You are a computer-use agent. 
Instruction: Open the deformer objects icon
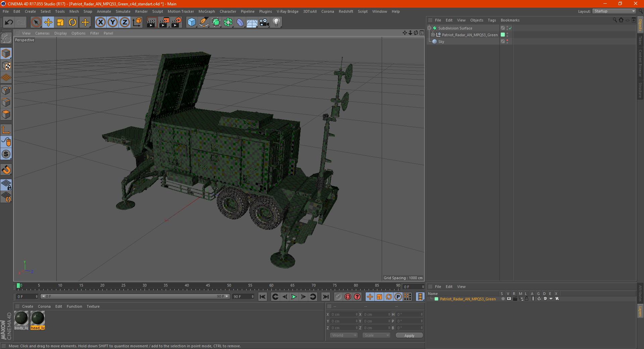[x=240, y=22]
